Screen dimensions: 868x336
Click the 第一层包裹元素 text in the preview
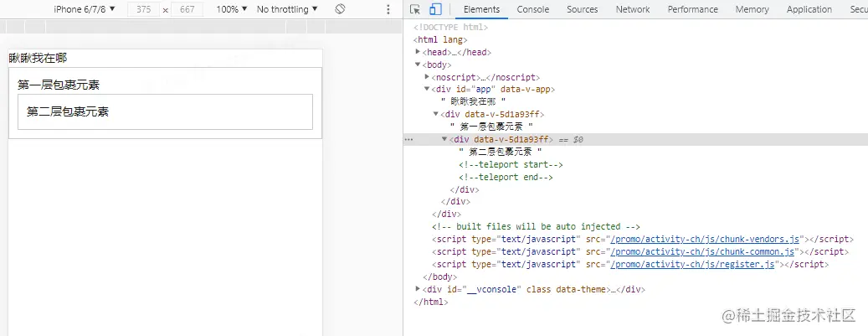[59, 85]
